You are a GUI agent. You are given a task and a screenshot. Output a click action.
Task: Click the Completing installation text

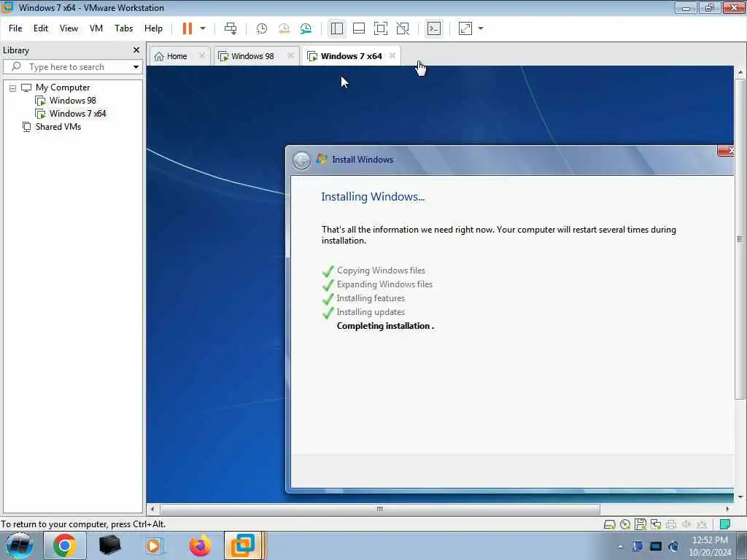385,326
